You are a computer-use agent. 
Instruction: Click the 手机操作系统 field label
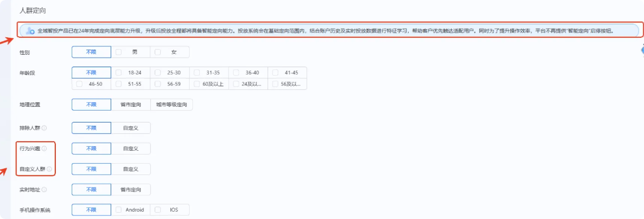pyautogui.click(x=35, y=210)
